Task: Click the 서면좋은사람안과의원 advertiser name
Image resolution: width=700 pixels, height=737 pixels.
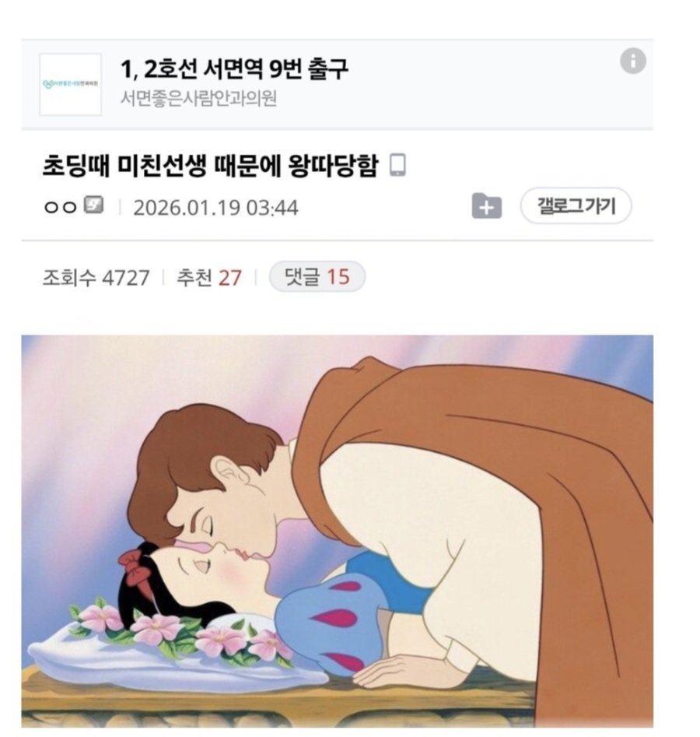Action: pos(198,98)
